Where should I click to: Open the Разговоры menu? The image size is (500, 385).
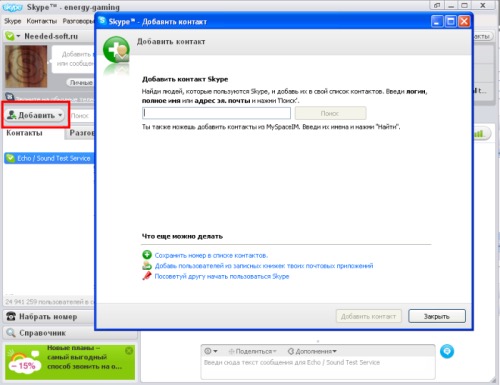point(79,21)
